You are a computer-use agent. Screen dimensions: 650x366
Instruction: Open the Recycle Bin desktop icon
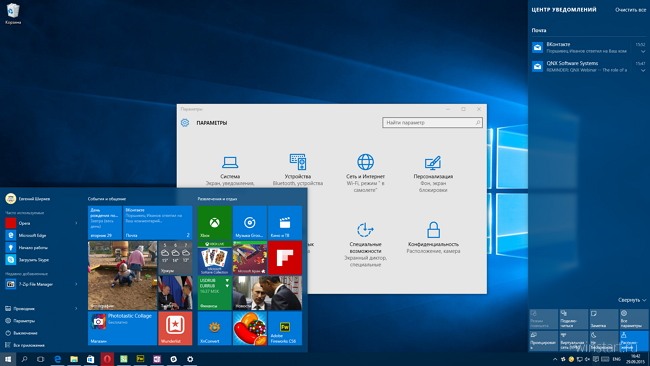tap(13, 14)
